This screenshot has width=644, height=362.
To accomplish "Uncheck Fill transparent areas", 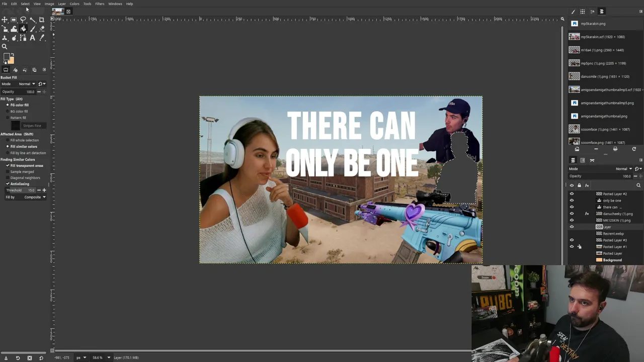I will (x=8, y=165).
